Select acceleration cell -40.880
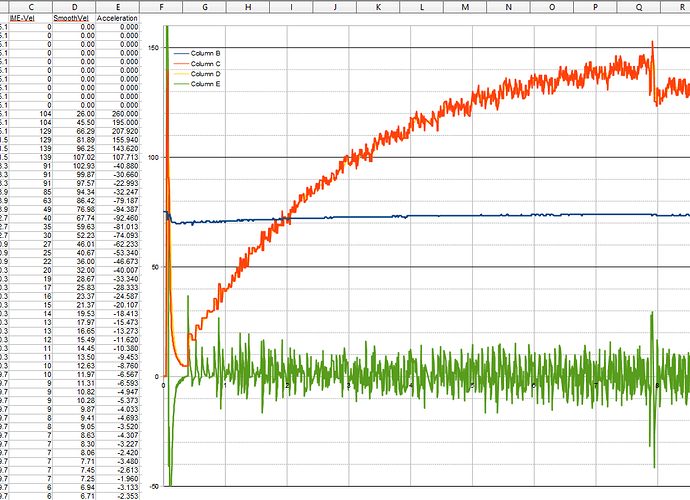 118,166
